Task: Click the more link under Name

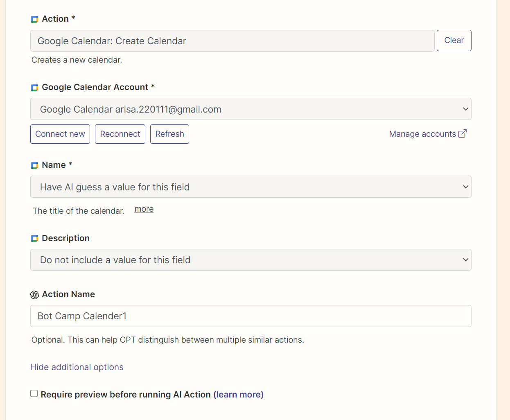Action: [x=144, y=209]
